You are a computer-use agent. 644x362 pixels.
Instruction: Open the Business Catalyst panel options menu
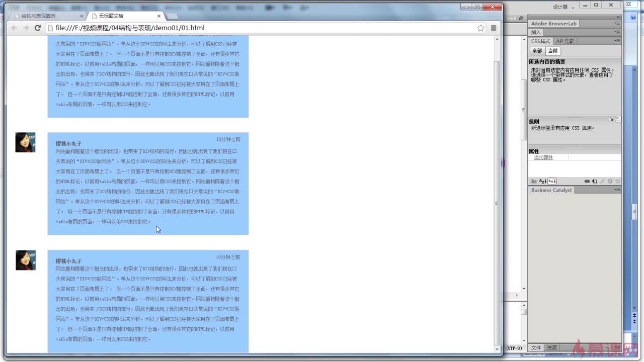(617, 190)
